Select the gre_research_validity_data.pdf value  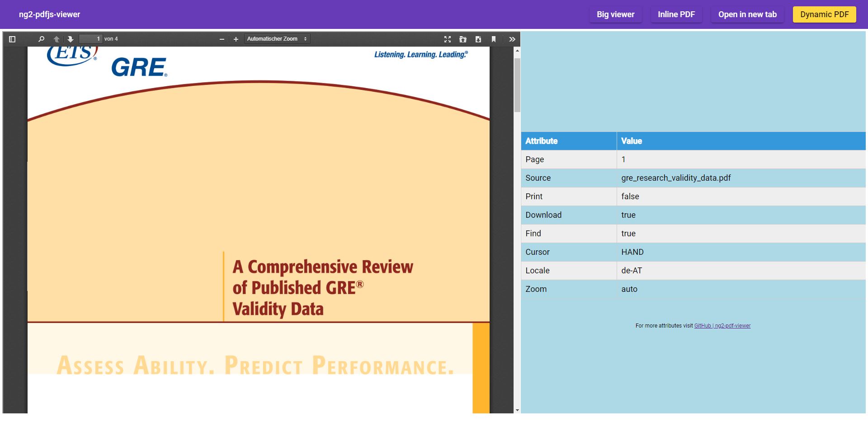741,178
